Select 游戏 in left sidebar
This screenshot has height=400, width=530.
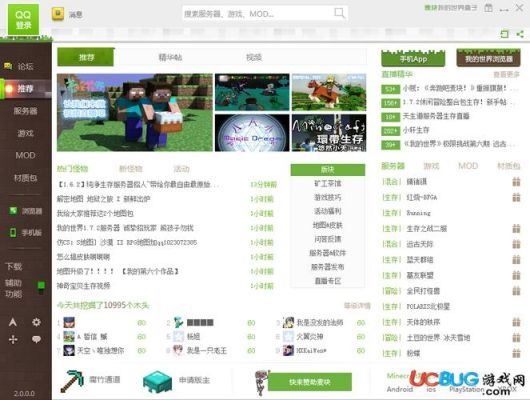coord(26,133)
